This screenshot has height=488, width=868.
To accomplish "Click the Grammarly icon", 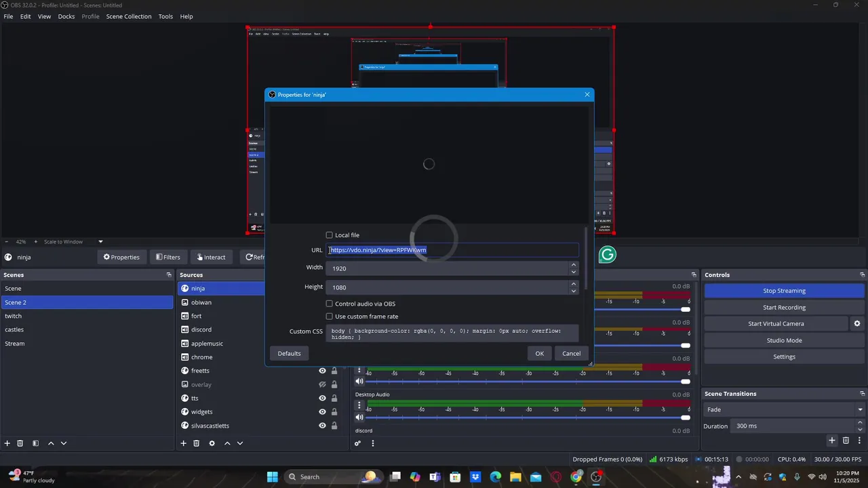I will point(608,255).
